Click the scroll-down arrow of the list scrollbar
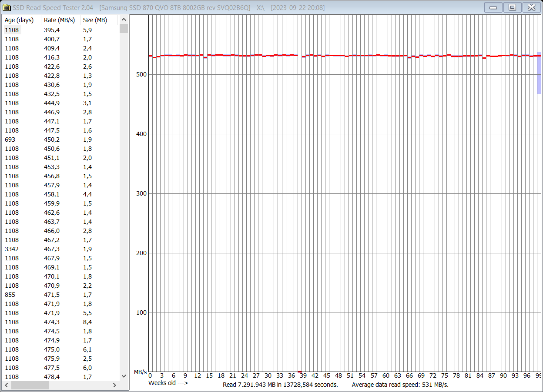This screenshot has height=392, width=543. 124,376
